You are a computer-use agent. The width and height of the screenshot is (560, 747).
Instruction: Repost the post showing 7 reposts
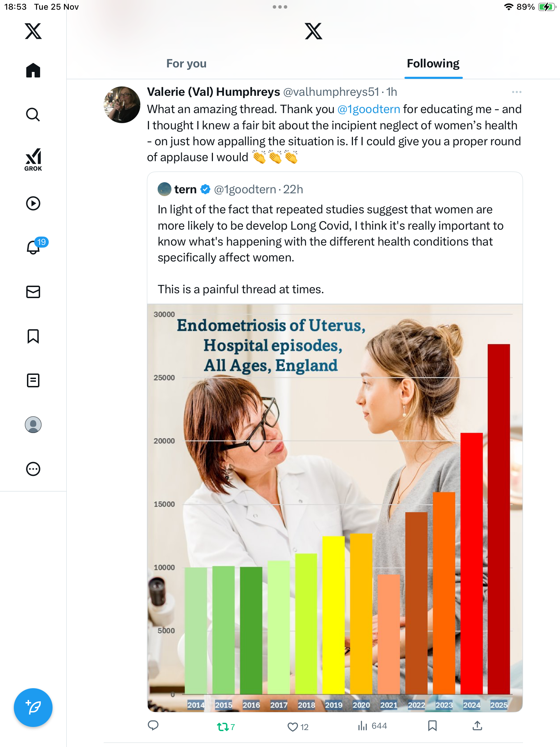coord(223,727)
